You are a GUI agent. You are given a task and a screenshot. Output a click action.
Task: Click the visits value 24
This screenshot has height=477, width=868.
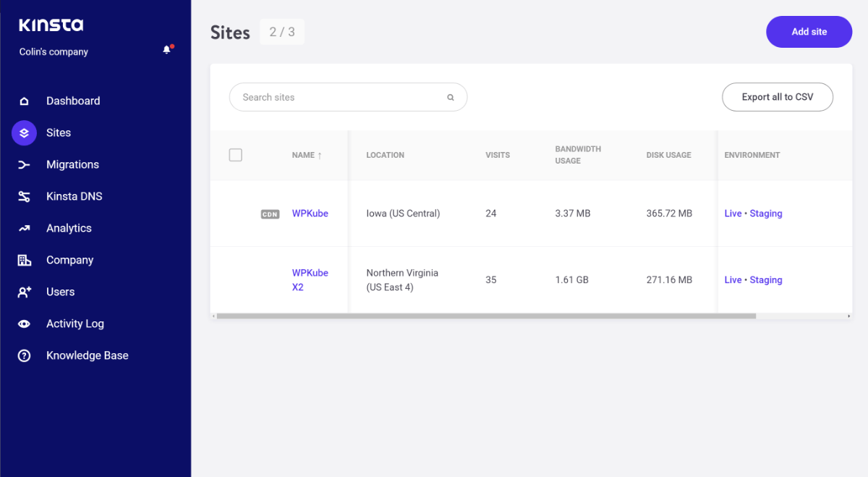(491, 214)
